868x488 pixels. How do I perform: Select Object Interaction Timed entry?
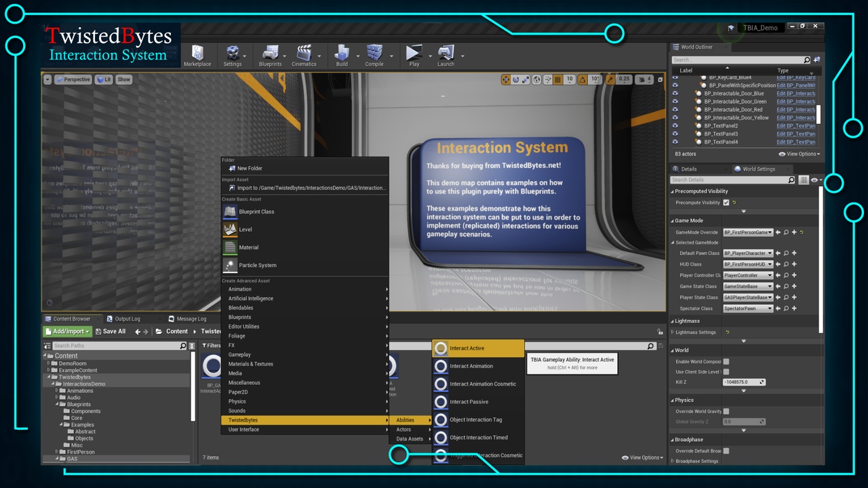pyautogui.click(x=478, y=437)
